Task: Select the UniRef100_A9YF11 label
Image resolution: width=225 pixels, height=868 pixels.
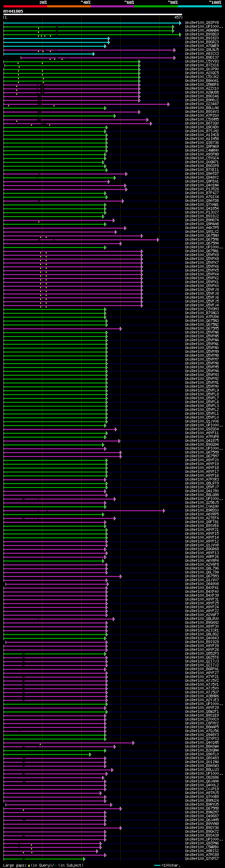Action: pos(202,433)
